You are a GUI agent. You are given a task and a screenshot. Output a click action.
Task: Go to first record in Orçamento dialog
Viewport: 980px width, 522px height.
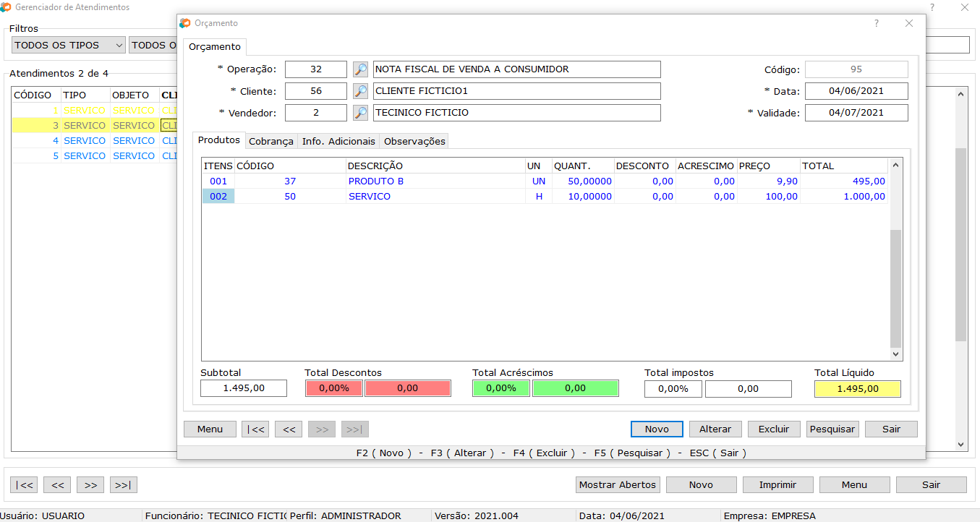click(255, 429)
